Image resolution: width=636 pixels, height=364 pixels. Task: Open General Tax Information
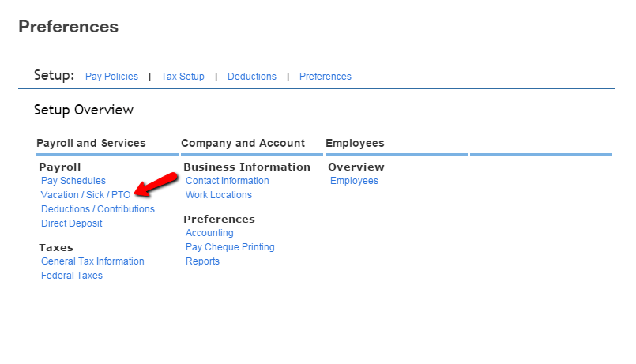[92, 261]
